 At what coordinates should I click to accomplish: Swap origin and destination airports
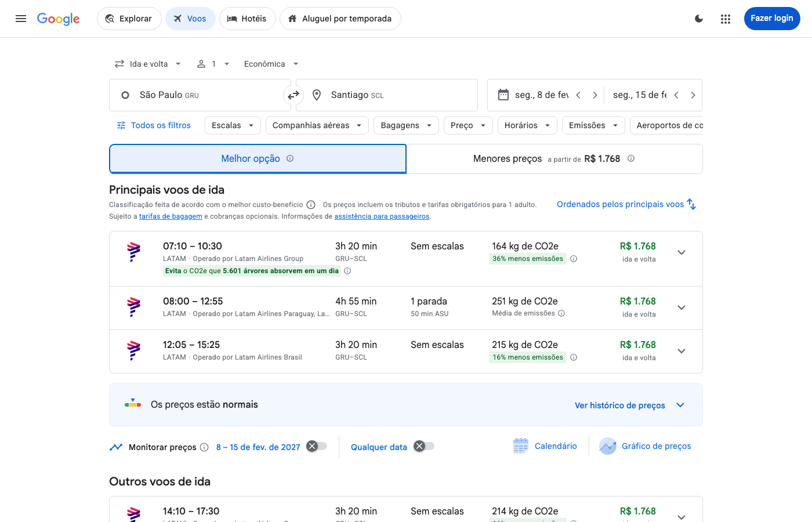pos(293,95)
